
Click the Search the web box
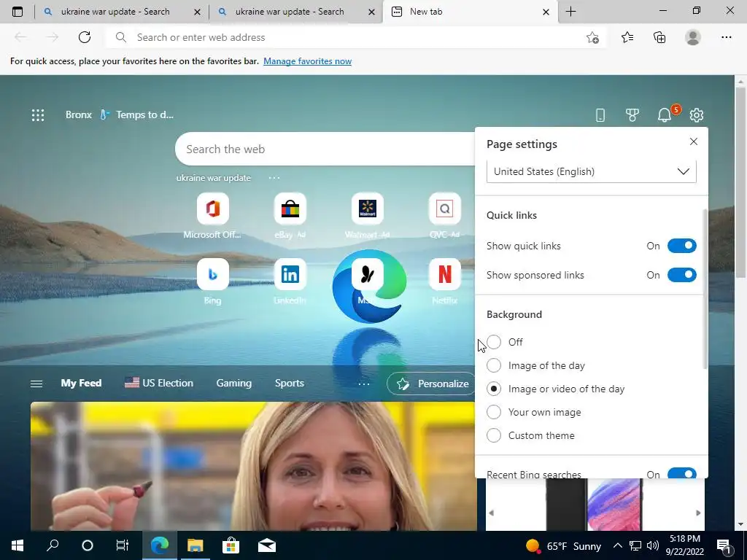(325, 149)
